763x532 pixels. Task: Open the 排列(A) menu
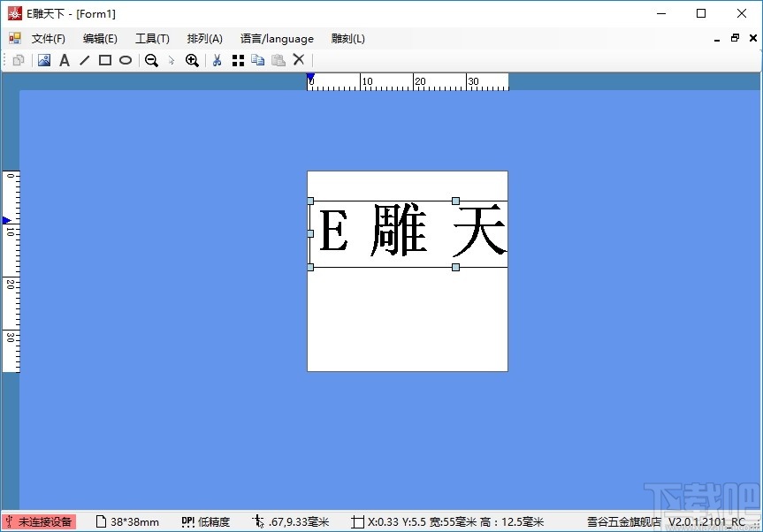(x=203, y=38)
